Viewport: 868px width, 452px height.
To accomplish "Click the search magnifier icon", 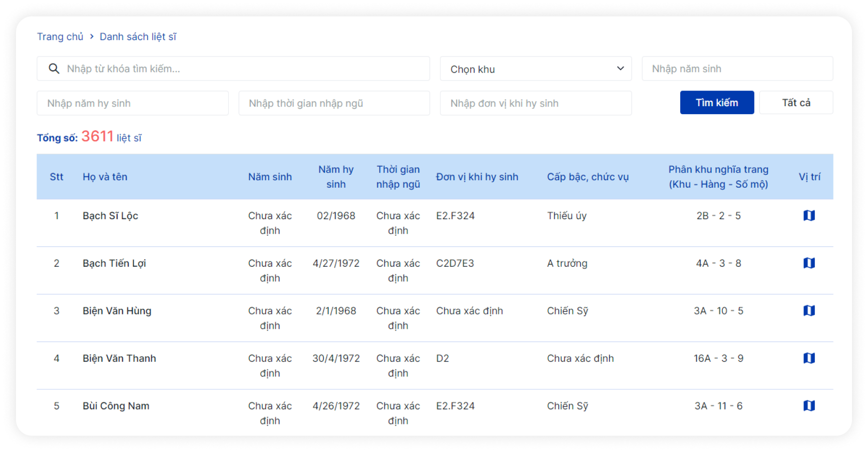I will (54, 69).
